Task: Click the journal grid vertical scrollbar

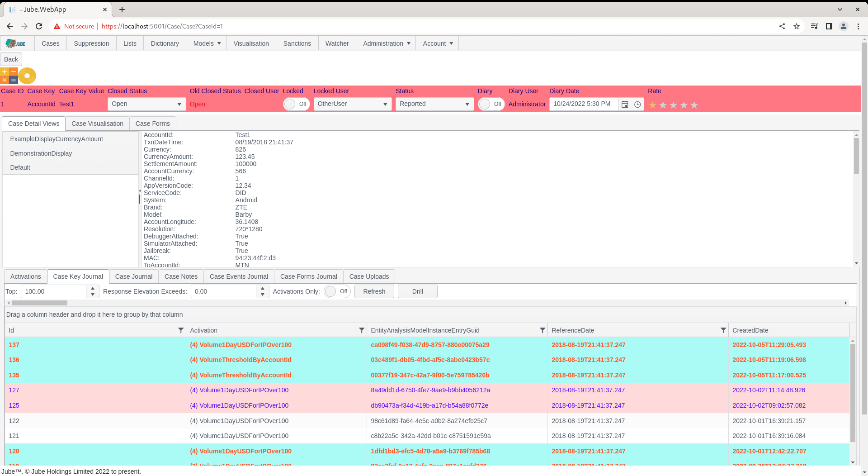Action: click(853, 393)
